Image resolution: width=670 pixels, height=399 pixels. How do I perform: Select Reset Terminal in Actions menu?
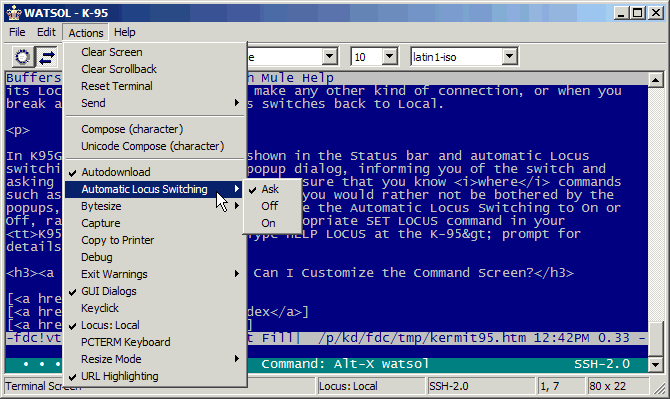tap(155, 86)
